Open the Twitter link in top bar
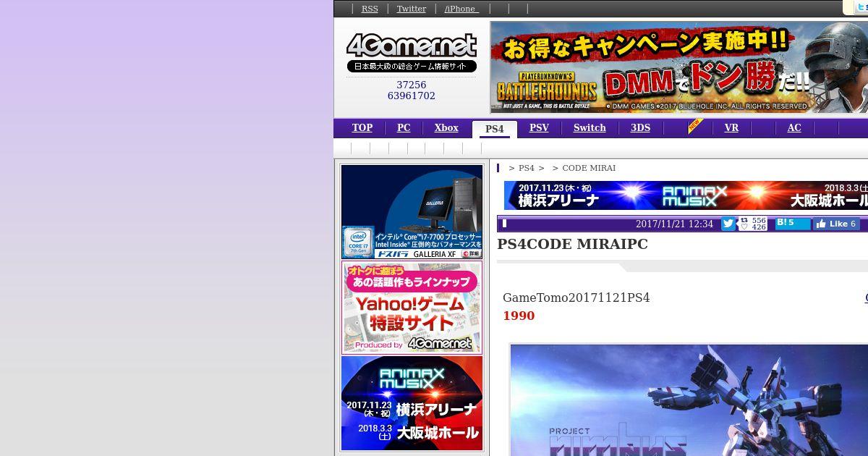Viewport: 868px width, 456px height. point(411,9)
